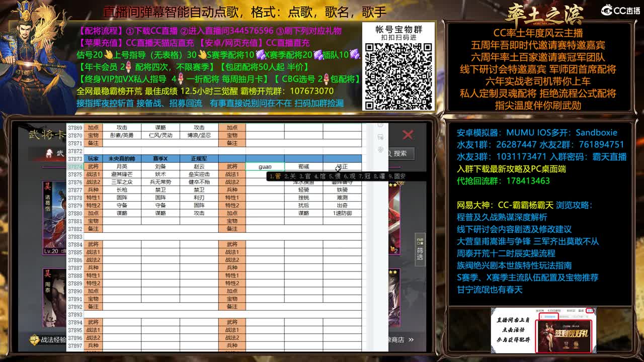Select row header 37874
Screen dimensions: 644x362
pyautogui.click(x=75, y=166)
